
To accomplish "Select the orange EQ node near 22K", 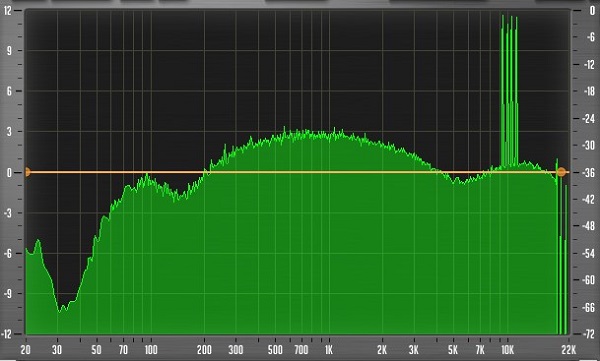I will coord(561,172).
